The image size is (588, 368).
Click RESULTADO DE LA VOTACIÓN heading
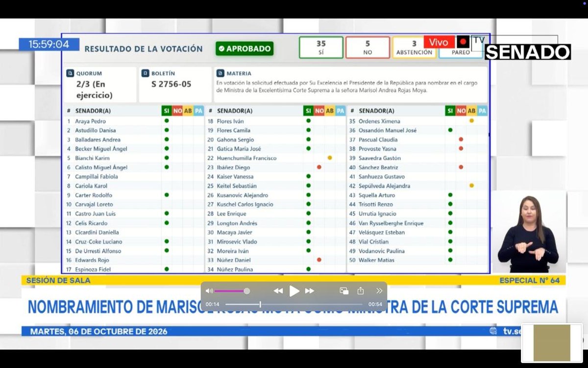click(144, 49)
